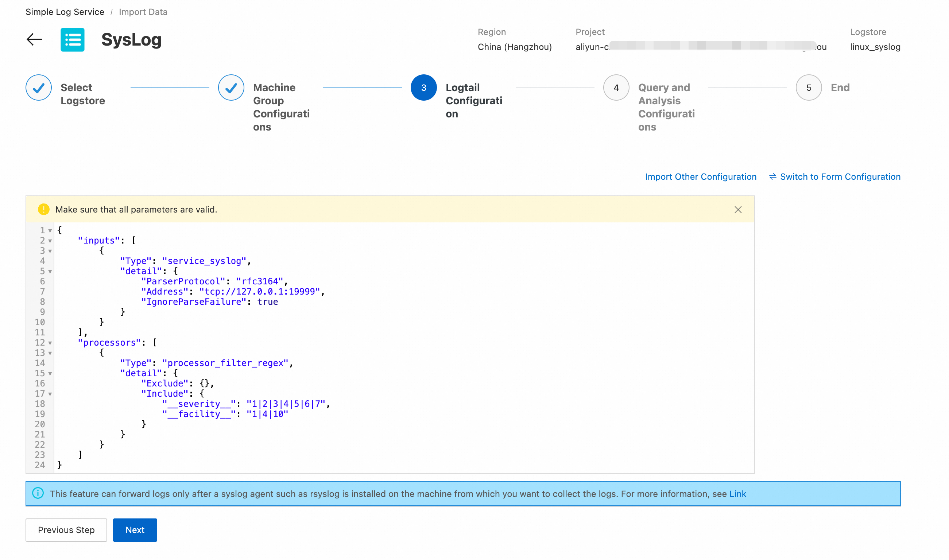Click the "service_syslog" value in editor
949x560 pixels.
[x=204, y=261]
